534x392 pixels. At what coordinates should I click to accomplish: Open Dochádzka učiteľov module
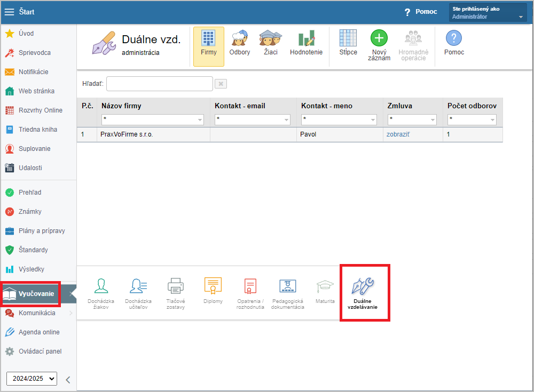tap(138, 294)
